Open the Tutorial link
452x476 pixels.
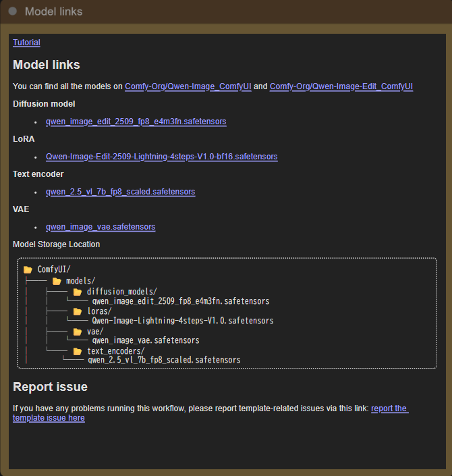tap(26, 43)
